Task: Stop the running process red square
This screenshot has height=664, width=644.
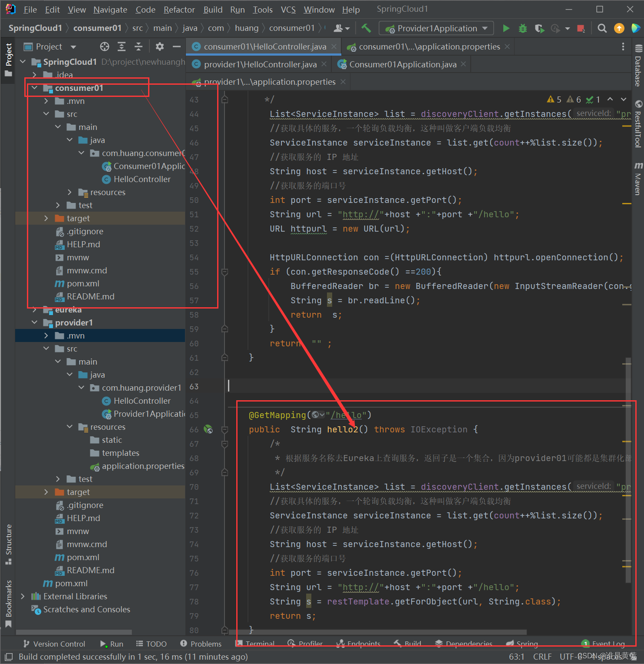Action: click(x=581, y=28)
